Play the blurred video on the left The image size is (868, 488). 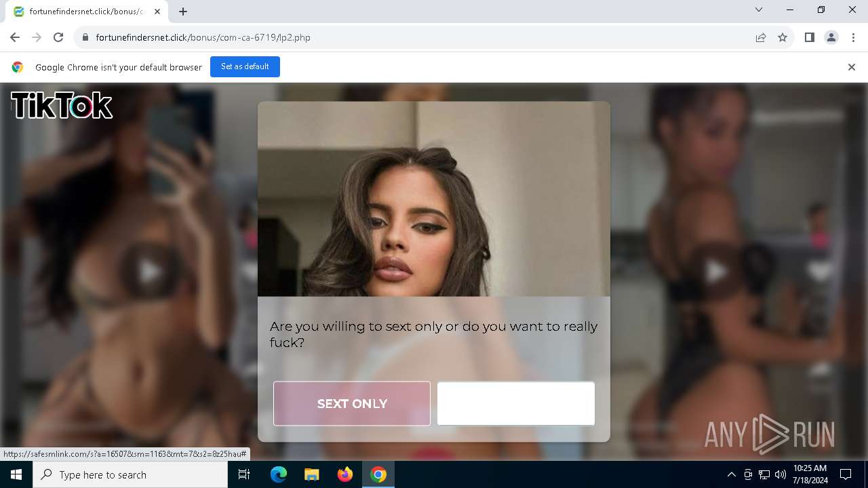coord(150,272)
